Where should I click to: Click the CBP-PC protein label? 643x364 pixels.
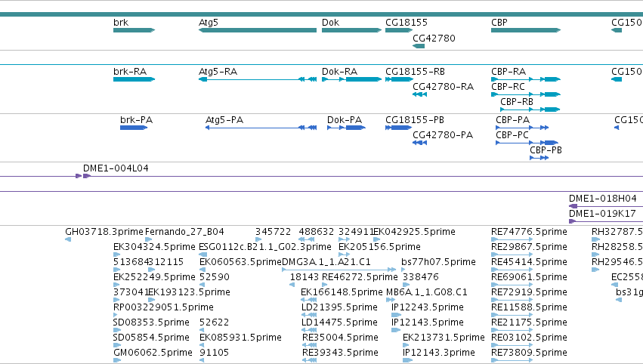coord(512,135)
